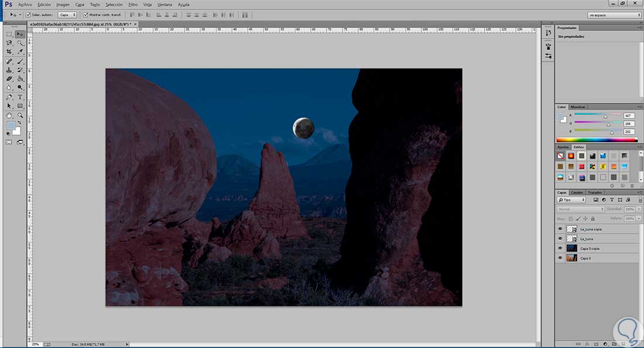The image size is (644, 348).
Task: Click the RGB color spectrum bar
Action: (x=597, y=140)
